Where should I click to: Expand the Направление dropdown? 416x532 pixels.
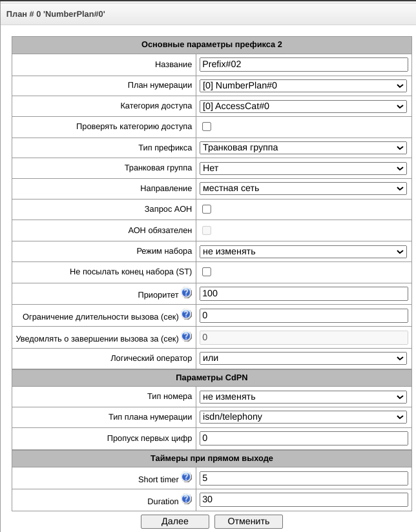click(x=303, y=189)
